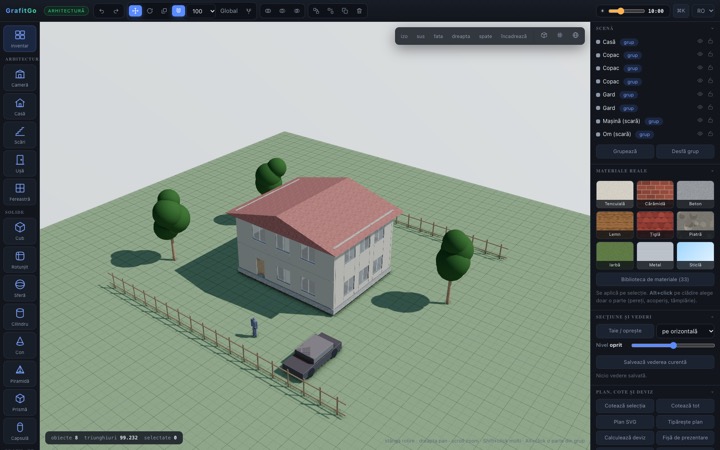
Task: Add a Cub solid
Action: point(20,231)
